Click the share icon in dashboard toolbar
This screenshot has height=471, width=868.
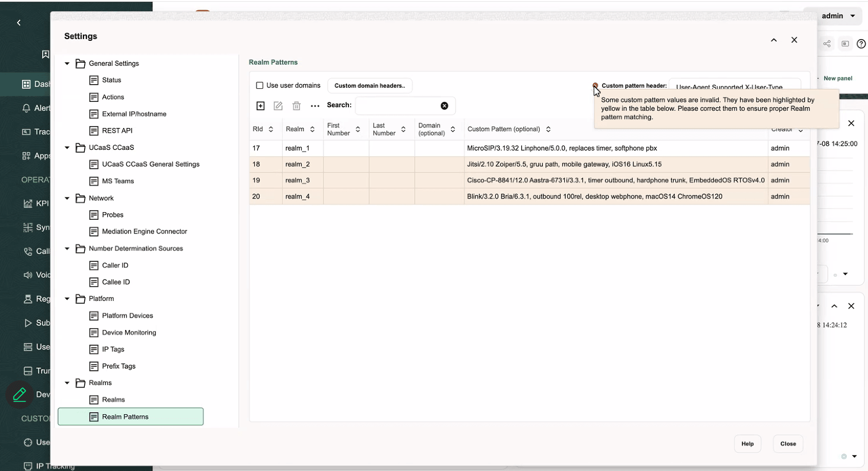pos(827,44)
